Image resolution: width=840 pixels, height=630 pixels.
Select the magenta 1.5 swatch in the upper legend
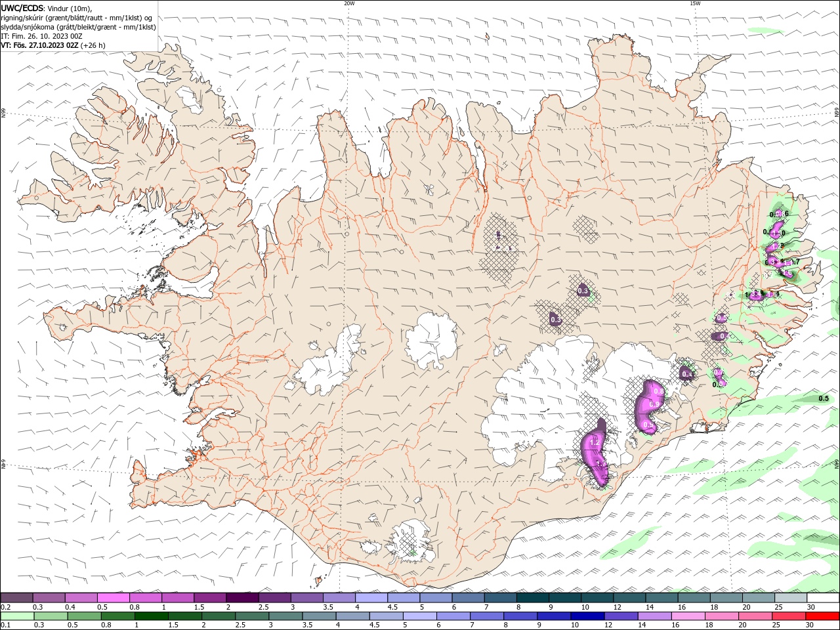(211, 598)
